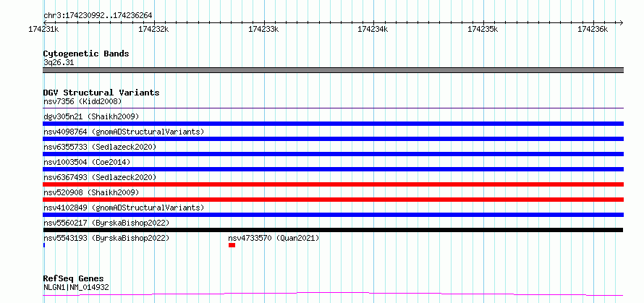Image resolution: width=644 pixels, height=303 pixels.
Task: Click the nsv6367493 (Sedlazeck2020) label
Action: pyautogui.click(x=100, y=177)
